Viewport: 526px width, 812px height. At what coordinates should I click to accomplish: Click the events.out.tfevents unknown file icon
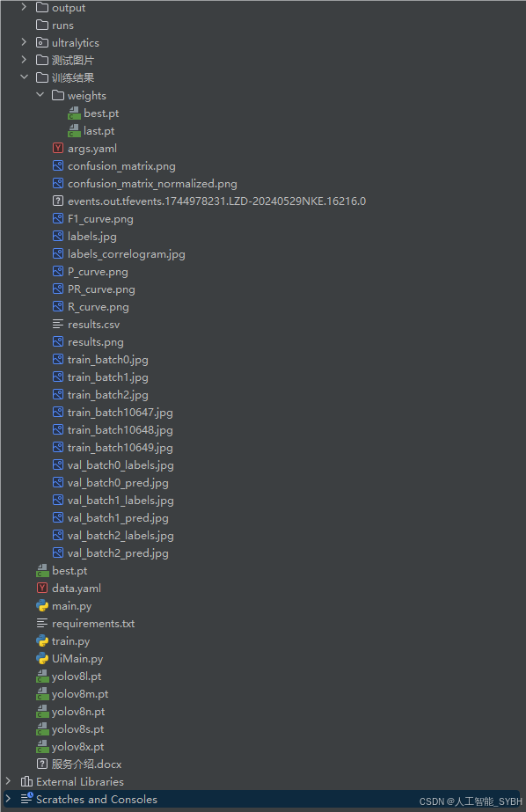tap(58, 201)
